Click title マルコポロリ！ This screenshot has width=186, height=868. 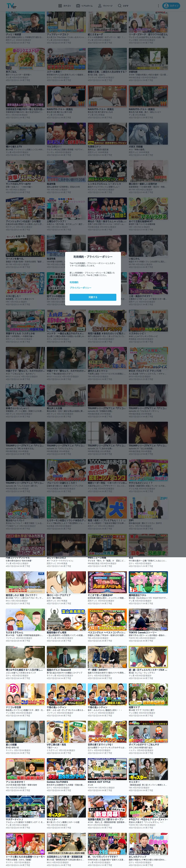54,147
